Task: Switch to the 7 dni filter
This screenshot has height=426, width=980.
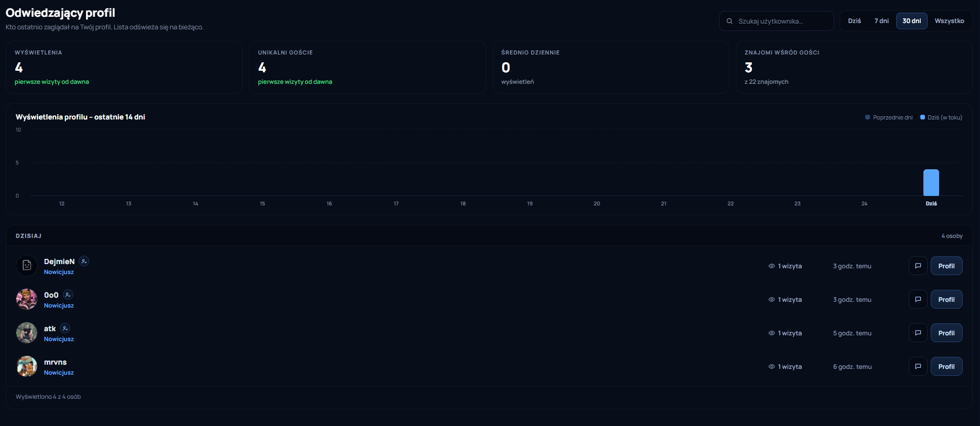Action: [881, 21]
